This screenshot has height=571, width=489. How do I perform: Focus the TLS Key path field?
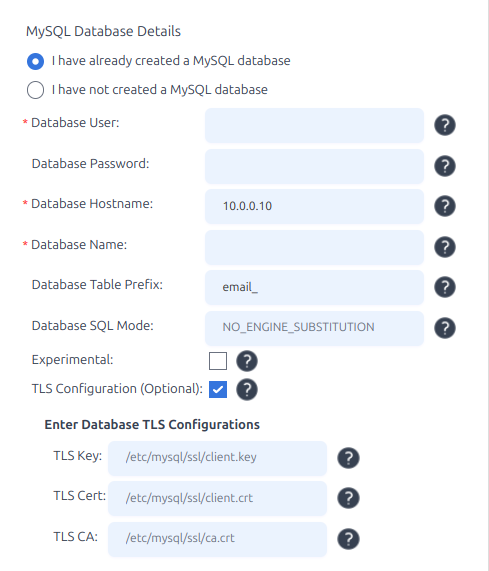coord(217,458)
